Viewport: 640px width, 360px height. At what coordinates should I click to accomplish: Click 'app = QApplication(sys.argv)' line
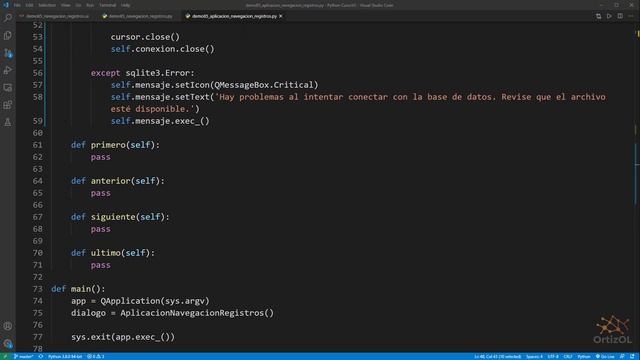pos(140,301)
